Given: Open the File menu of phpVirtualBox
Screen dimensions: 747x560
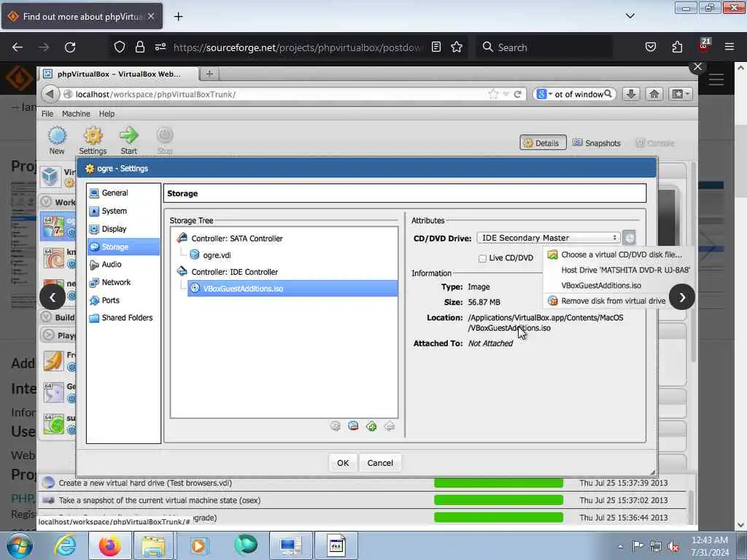Looking at the screenshot, I should 47,114.
